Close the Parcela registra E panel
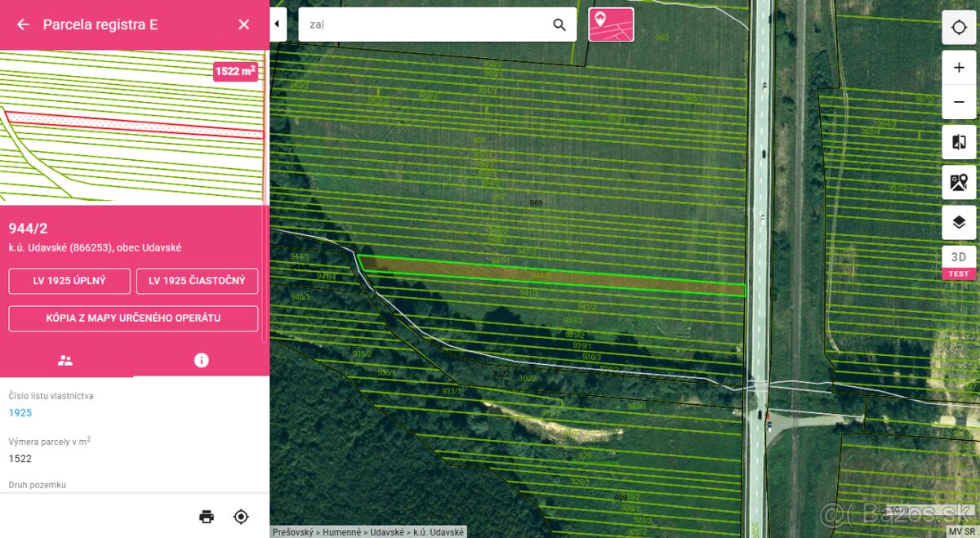Viewport: 980px width, 538px height. click(x=243, y=24)
